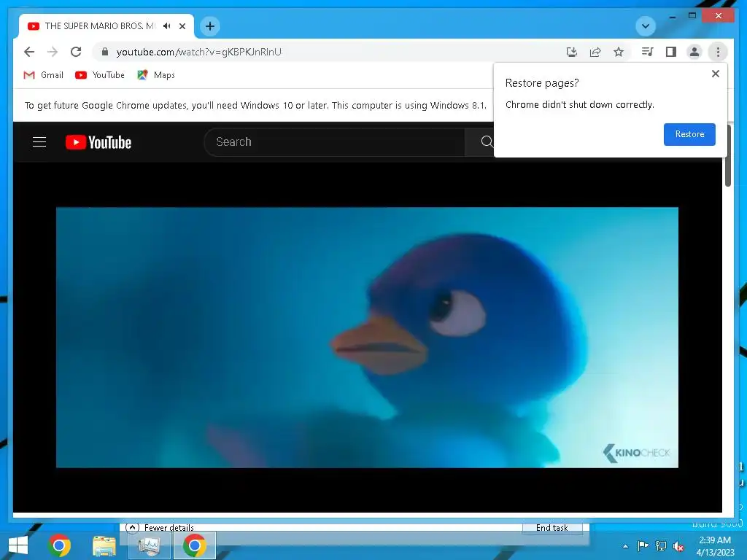
Task: Click End task in Task Manager
Action: 552,527
